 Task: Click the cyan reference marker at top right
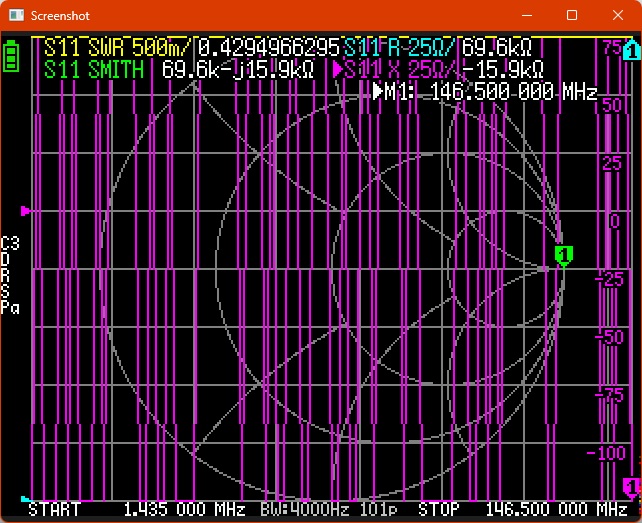[631, 50]
